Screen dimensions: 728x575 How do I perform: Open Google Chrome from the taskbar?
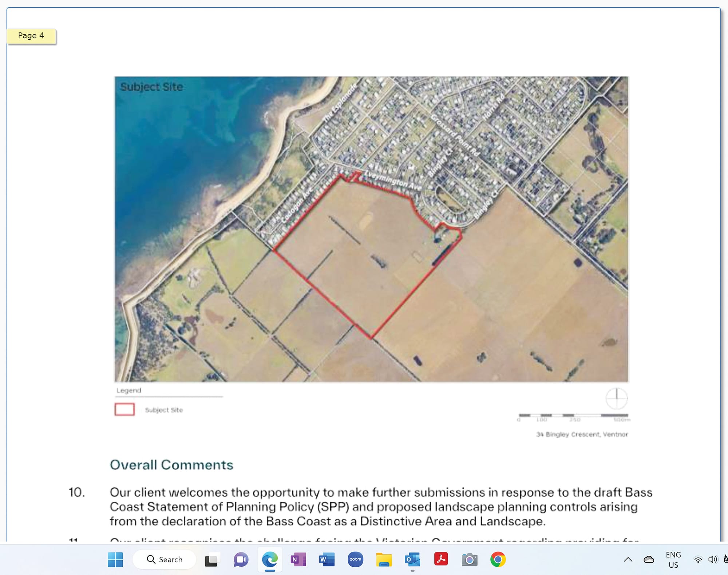point(498,559)
